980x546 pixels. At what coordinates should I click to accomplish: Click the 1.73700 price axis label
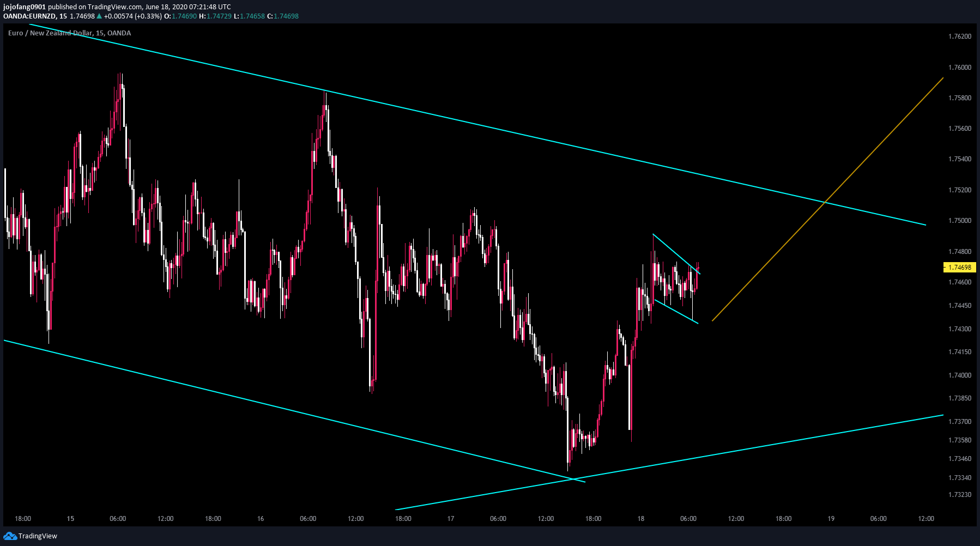coord(960,422)
